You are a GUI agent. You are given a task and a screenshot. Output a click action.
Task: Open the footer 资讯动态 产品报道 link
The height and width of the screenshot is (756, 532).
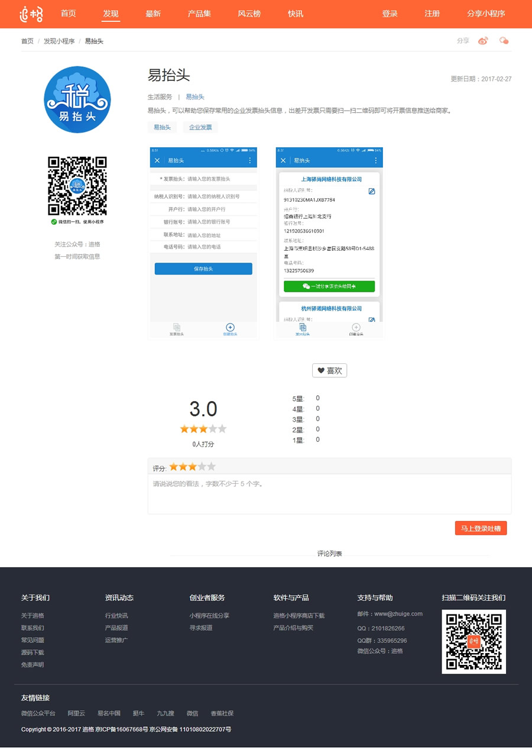click(x=116, y=628)
